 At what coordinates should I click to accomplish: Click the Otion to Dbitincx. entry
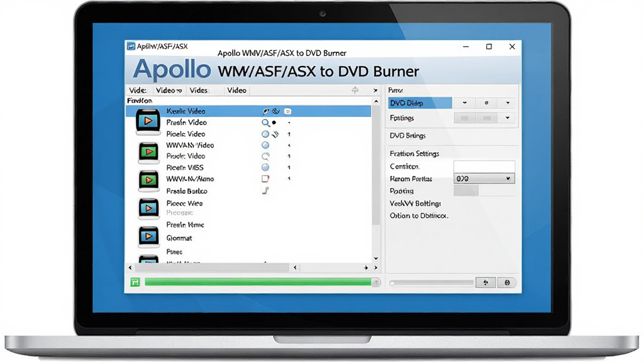coord(419,216)
